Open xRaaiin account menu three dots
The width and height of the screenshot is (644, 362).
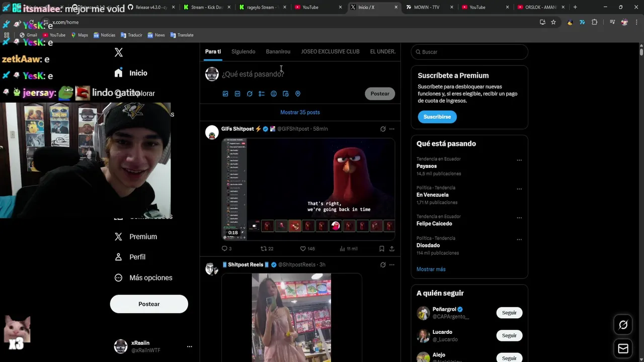[x=190, y=346]
